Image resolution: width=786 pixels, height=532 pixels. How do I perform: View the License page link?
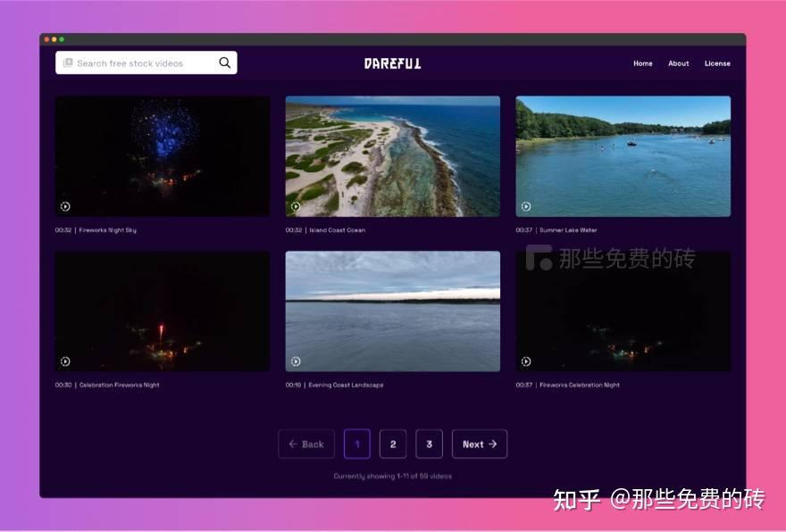click(x=716, y=63)
